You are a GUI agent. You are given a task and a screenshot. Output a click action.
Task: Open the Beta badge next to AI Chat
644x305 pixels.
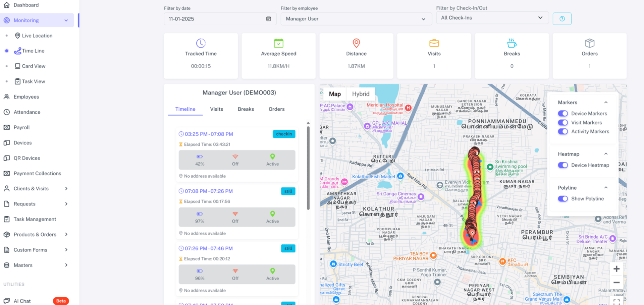coord(61,301)
